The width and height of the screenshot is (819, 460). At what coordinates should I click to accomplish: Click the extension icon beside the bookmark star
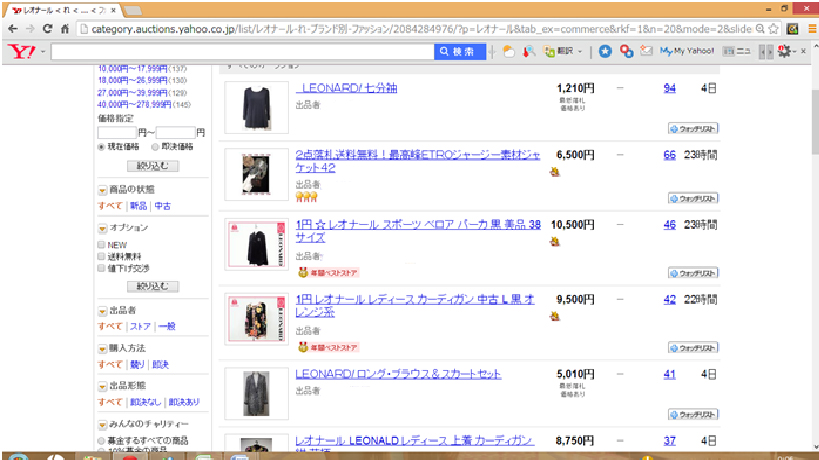[x=792, y=29]
